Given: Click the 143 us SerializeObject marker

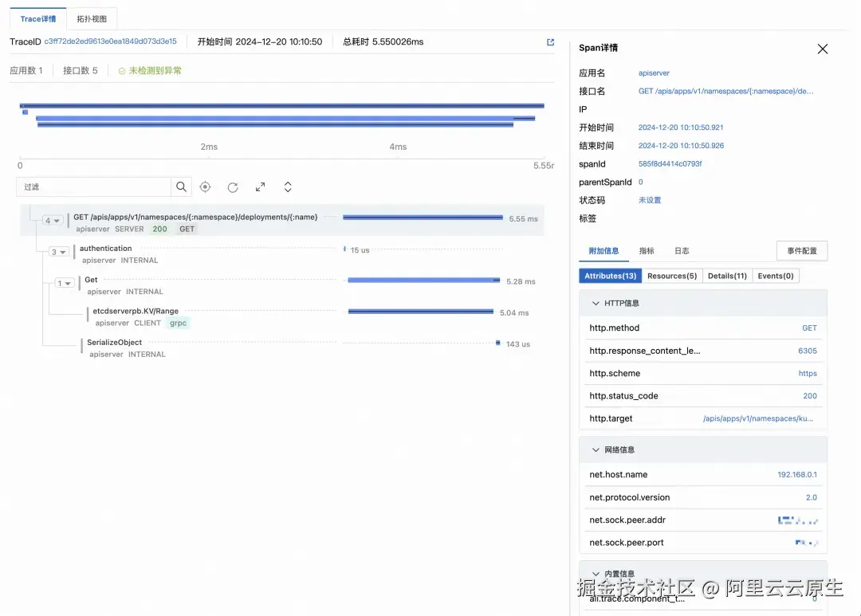Looking at the screenshot, I should point(498,343).
